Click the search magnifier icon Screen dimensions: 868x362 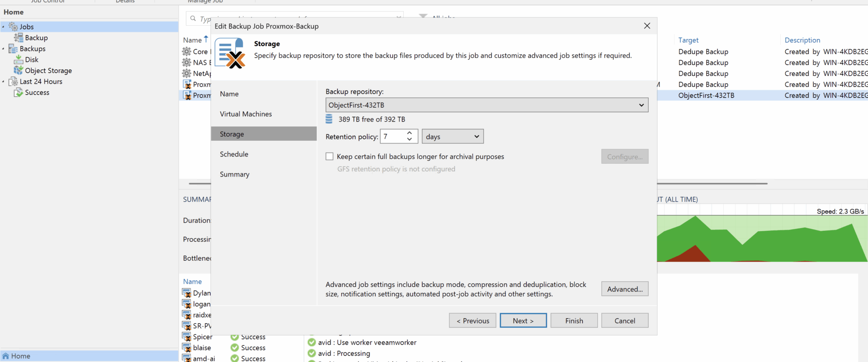click(193, 19)
